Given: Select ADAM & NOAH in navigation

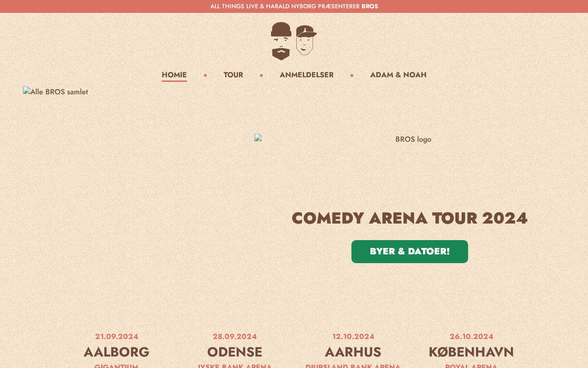Looking at the screenshot, I should tap(398, 75).
